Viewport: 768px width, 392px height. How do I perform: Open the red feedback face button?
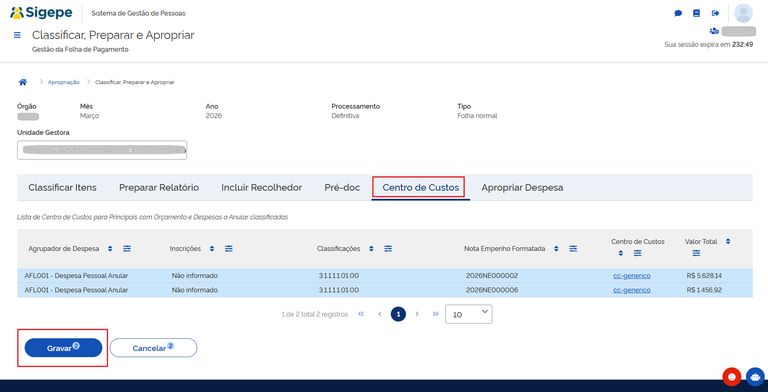tap(731, 376)
